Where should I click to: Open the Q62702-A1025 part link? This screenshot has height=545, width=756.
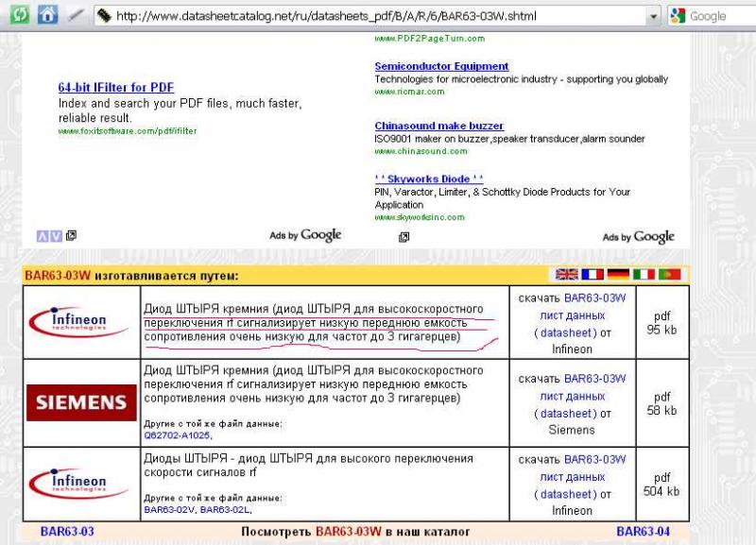pyautogui.click(x=177, y=435)
